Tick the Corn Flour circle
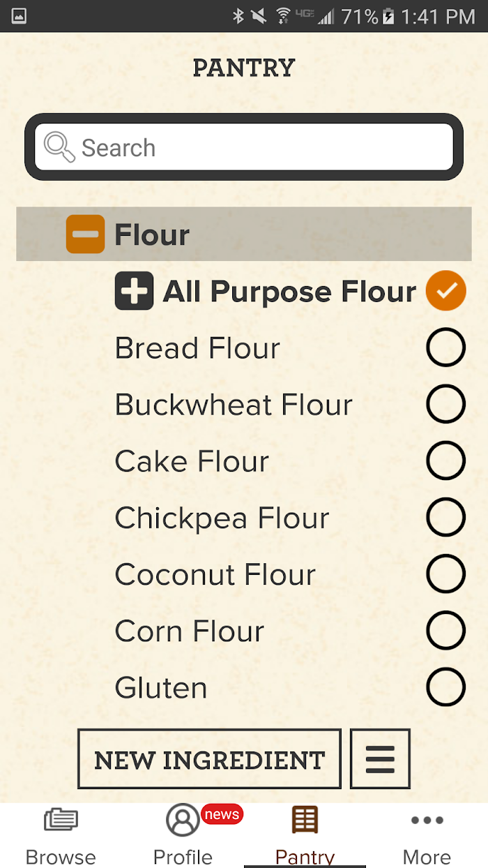This screenshot has height=868, width=488. 445,630
